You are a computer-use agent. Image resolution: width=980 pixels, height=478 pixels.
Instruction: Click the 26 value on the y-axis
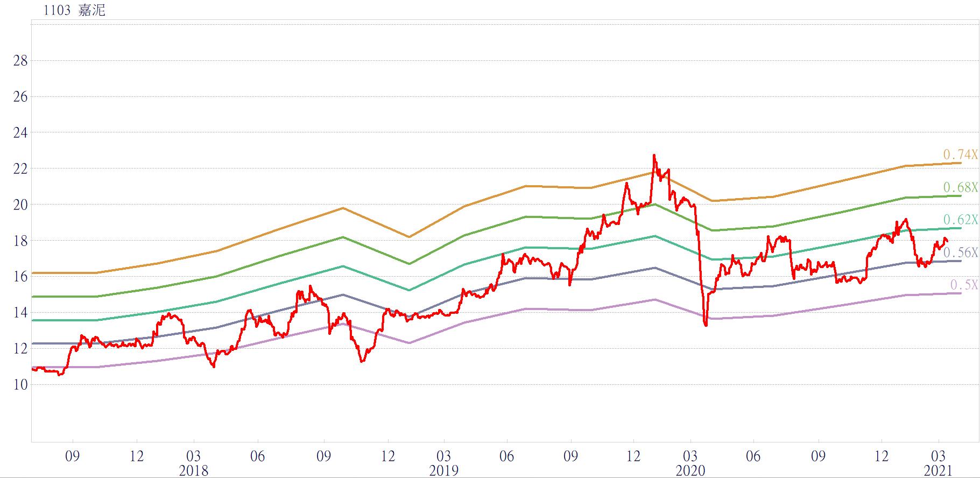click(x=20, y=97)
